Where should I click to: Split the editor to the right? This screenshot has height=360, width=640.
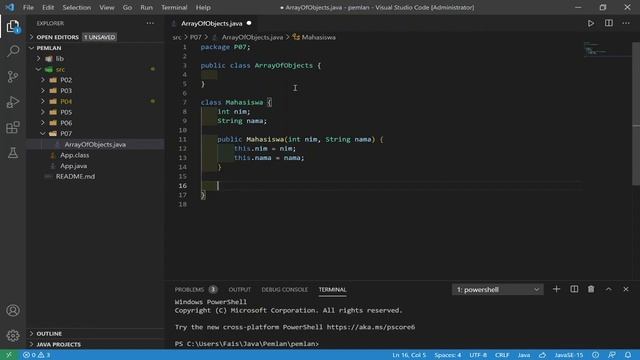[x=609, y=23]
